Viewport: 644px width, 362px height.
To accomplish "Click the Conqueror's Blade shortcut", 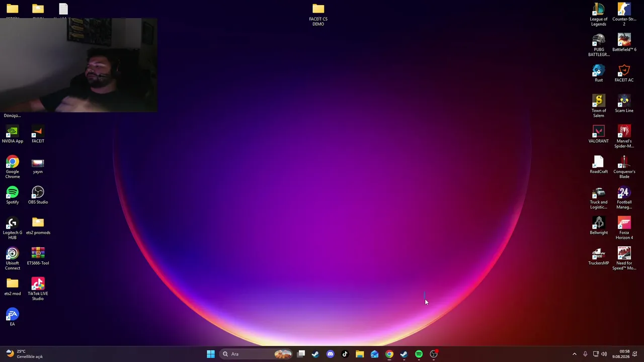I will tap(624, 167).
